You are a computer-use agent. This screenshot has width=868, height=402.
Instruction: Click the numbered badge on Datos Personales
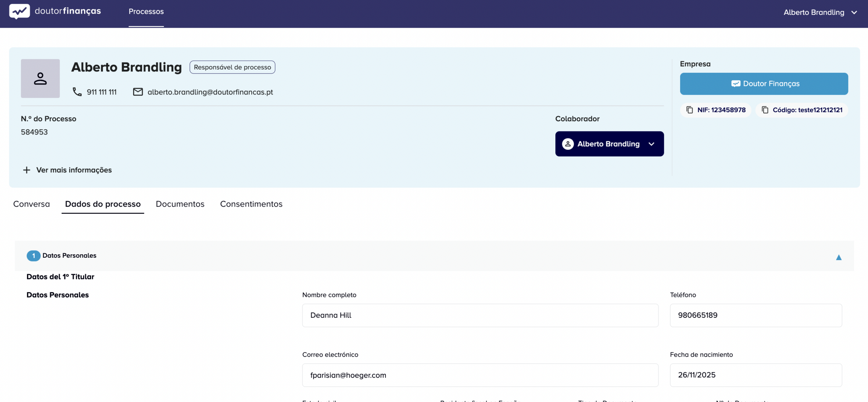click(33, 256)
